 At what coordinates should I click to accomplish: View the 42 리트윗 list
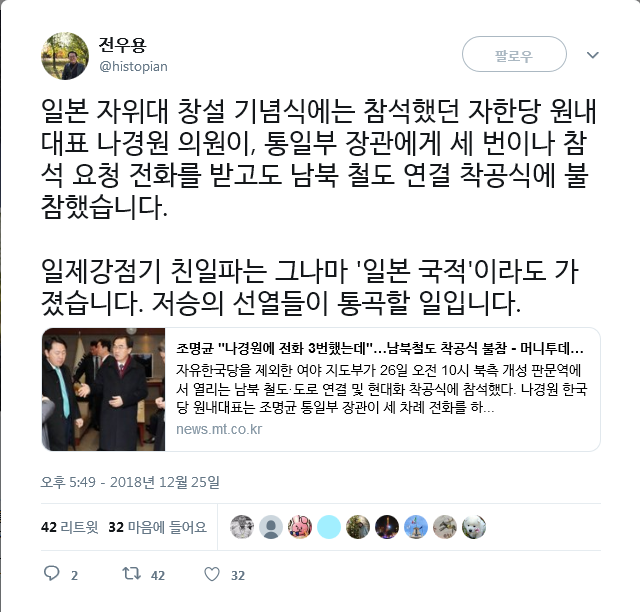pyautogui.click(x=69, y=527)
